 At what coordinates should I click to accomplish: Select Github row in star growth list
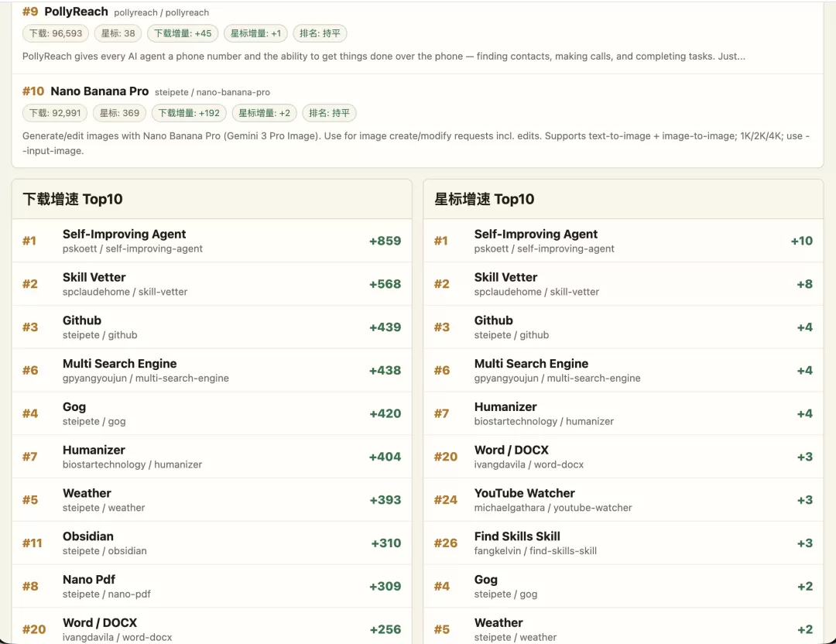[x=623, y=327]
